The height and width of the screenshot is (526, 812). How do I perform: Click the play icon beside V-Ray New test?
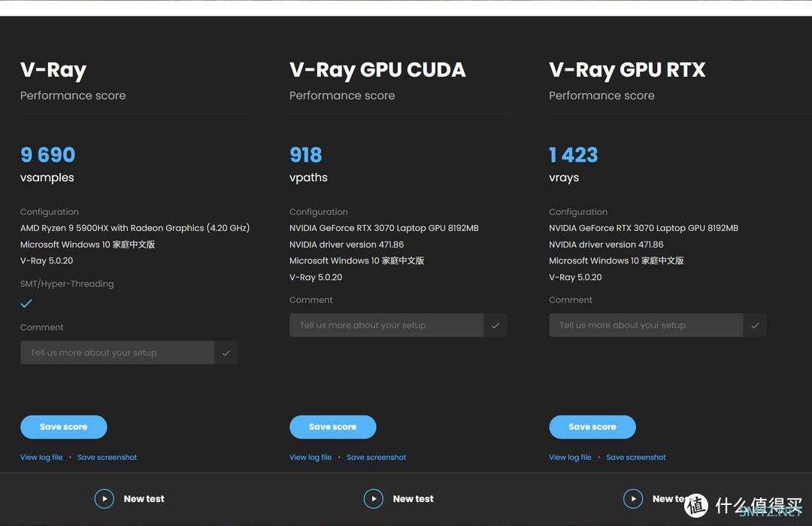pyautogui.click(x=104, y=499)
